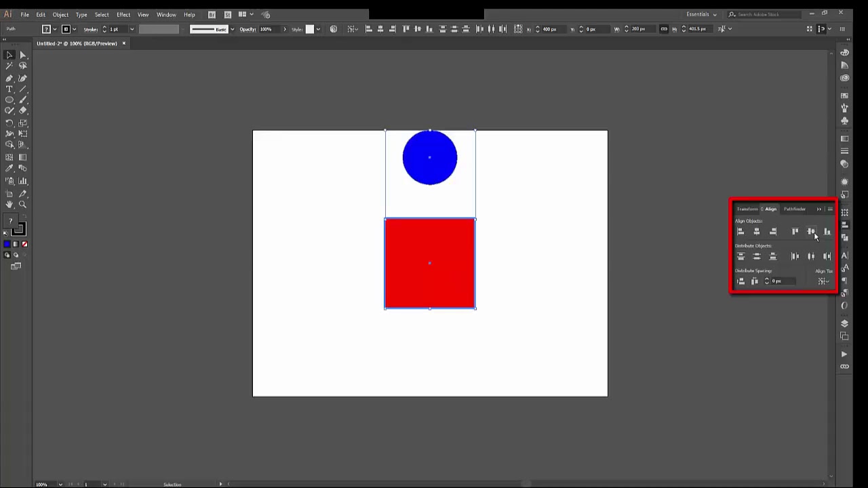Click Vertical Distribute Center in Align panel
This screenshot has width=868, height=488.
pos(757,256)
